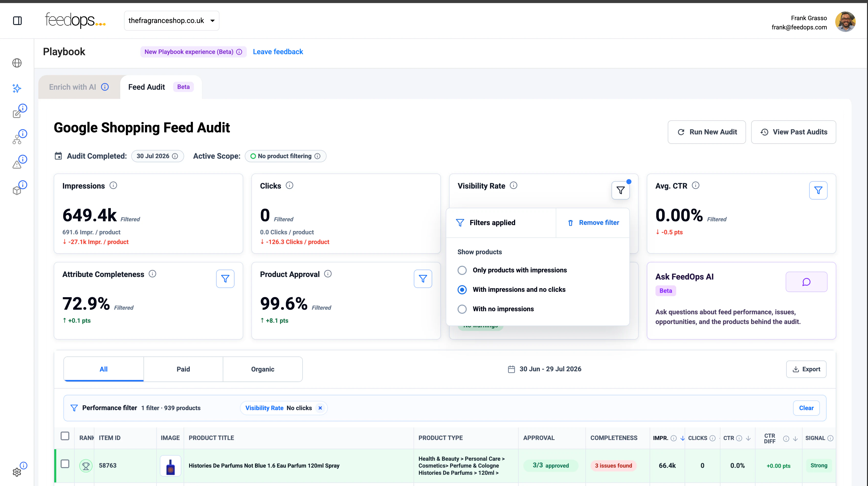868x486 pixels.
Task: Click info icon beside SIGNAL column
Action: coord(830,438)
